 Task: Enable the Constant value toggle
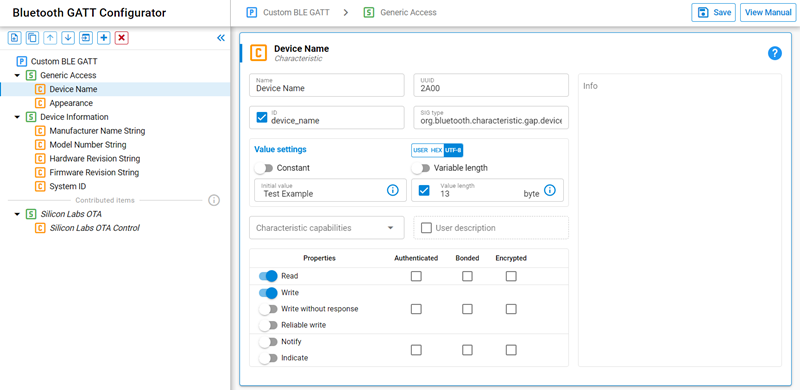[x=263, y=168]
